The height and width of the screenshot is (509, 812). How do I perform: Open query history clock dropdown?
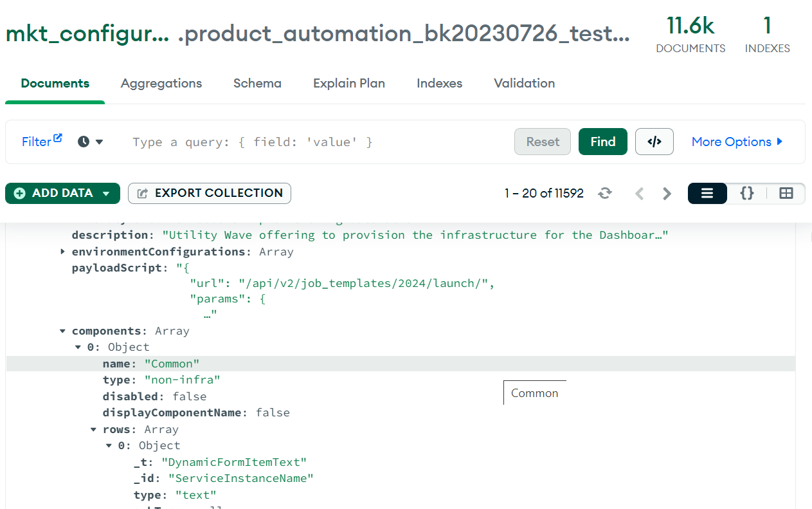click(x=90, y=142)
